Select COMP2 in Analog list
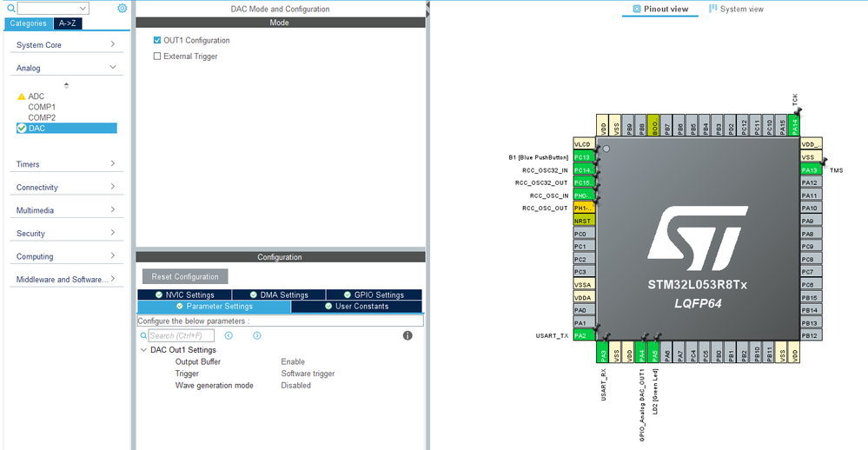868x450 pixels. [42, 117]
